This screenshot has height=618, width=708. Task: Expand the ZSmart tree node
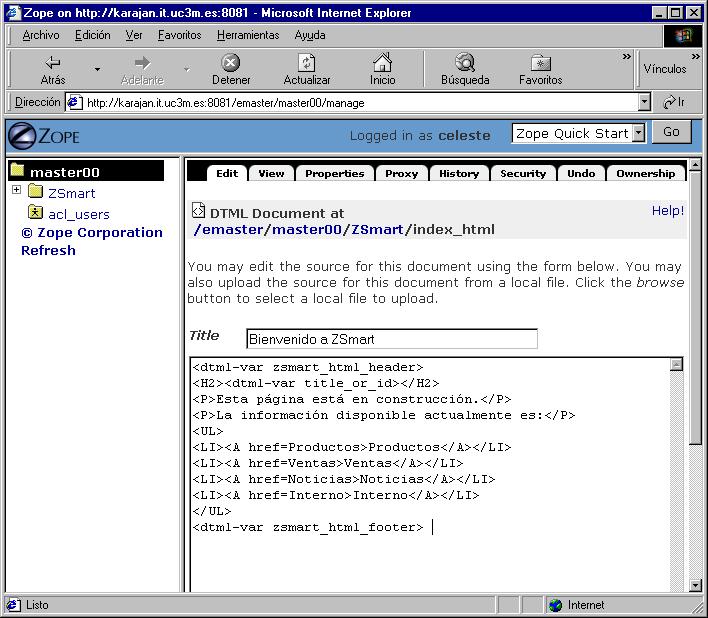[16, 190]
